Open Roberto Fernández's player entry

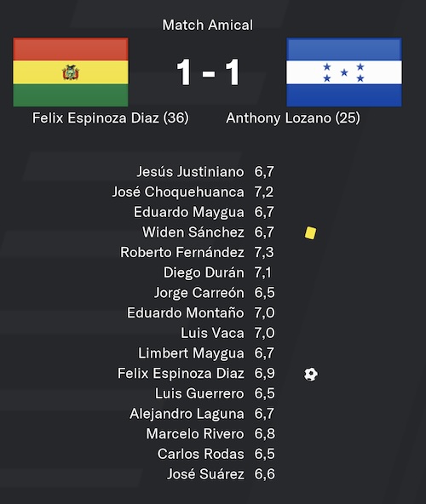(182, 252)
